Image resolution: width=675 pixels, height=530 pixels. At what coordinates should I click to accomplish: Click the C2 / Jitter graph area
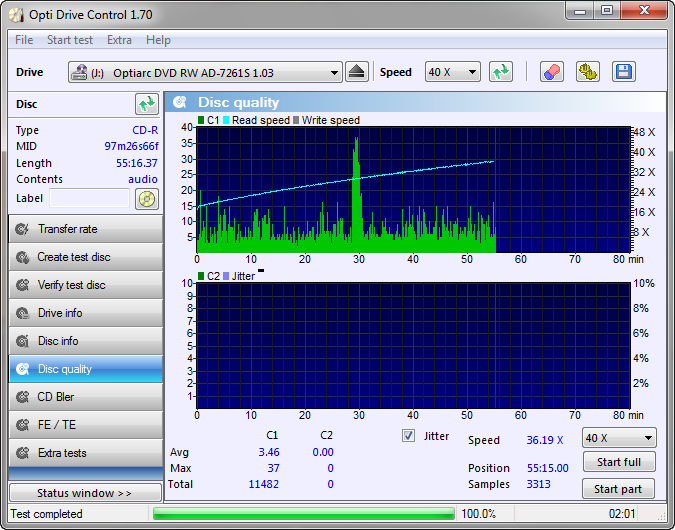click(x=413, y=345)
